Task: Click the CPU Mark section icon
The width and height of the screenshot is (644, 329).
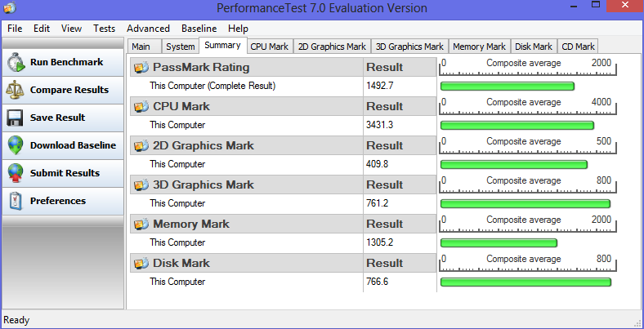Action: pos(141,107)
